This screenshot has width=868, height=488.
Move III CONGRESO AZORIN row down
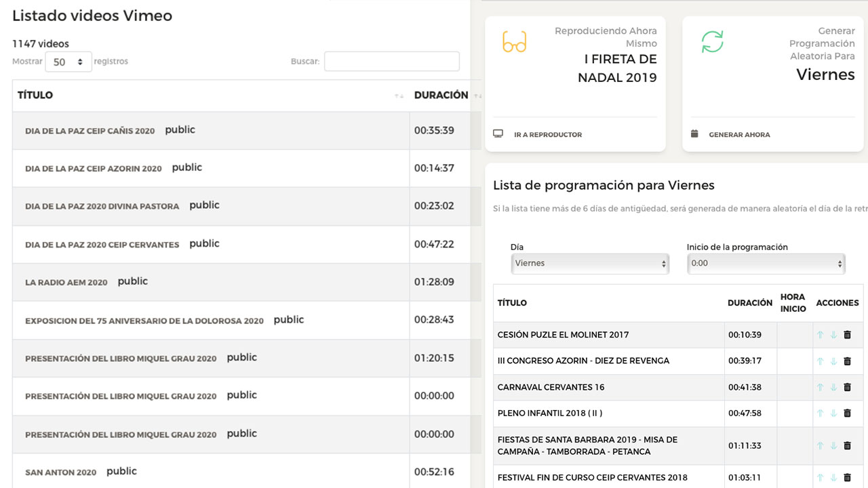pos(833,361)
